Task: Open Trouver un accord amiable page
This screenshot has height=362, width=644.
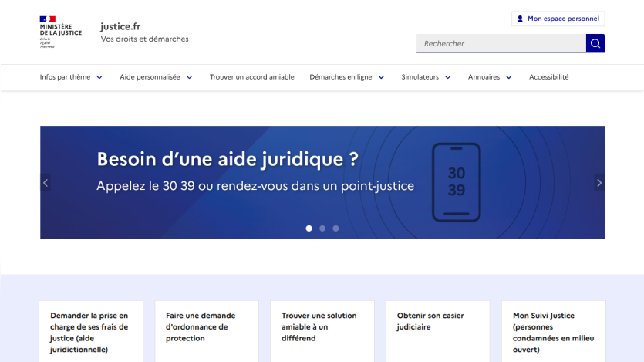Action: pos(251,77)
